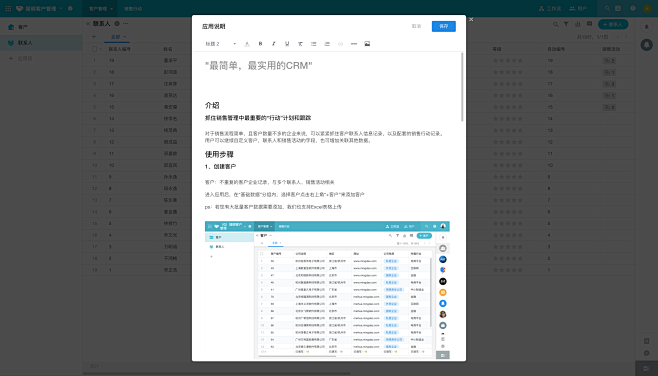Click the 保存 save button
This screenshot has height=376, width=658.
click(444, 26)
